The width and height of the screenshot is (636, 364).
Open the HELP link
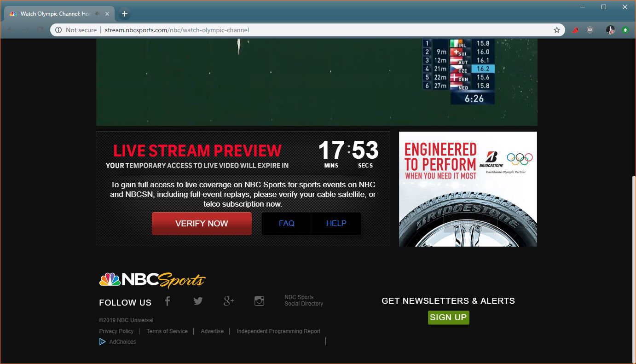click(336, 223)
